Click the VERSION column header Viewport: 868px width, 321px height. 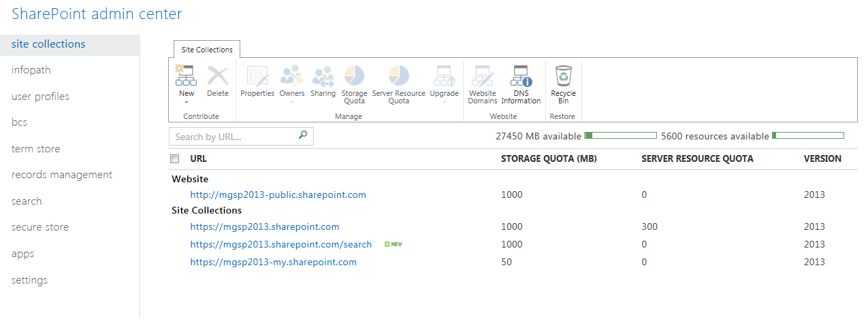pyautogui.click(x=822, y=158)
